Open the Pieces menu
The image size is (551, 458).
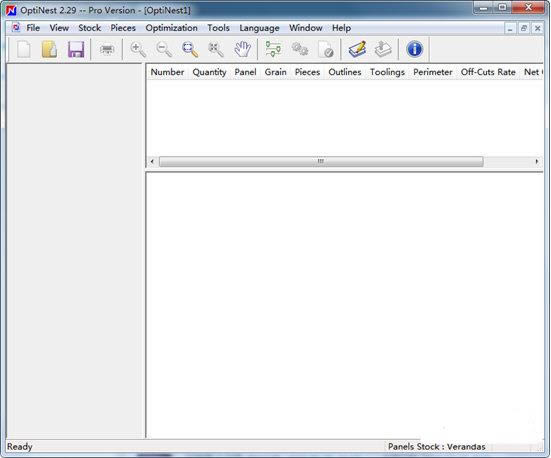[123, 28]
